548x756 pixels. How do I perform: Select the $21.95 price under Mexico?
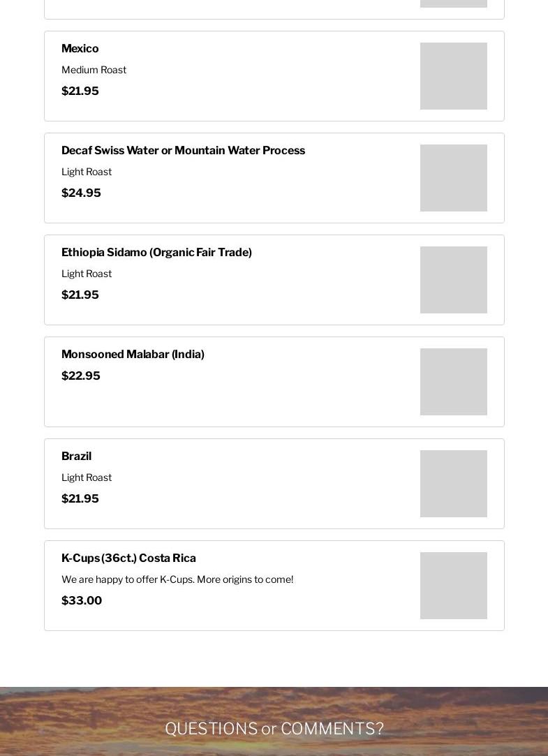80,91
